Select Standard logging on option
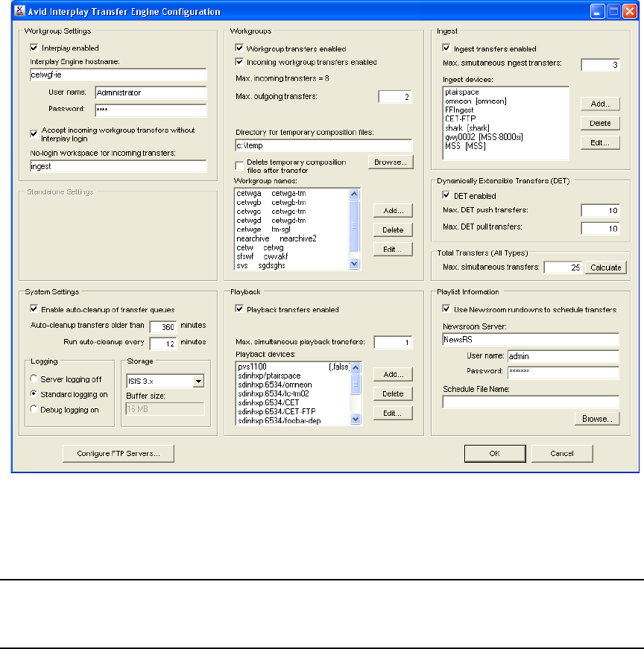The height and width of the screenshot is (649, 644). point(34,394)
